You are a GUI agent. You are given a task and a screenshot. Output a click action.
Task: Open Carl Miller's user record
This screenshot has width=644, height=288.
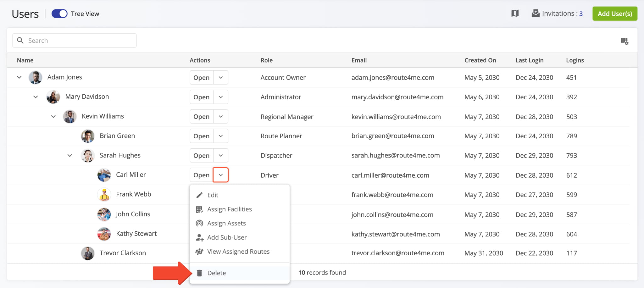[202, 175]
